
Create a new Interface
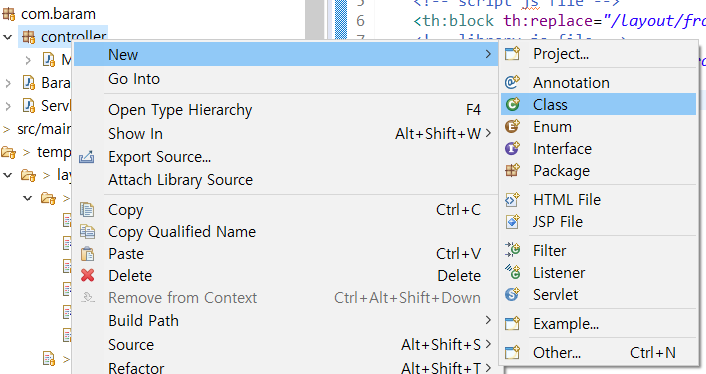[598, 149]
